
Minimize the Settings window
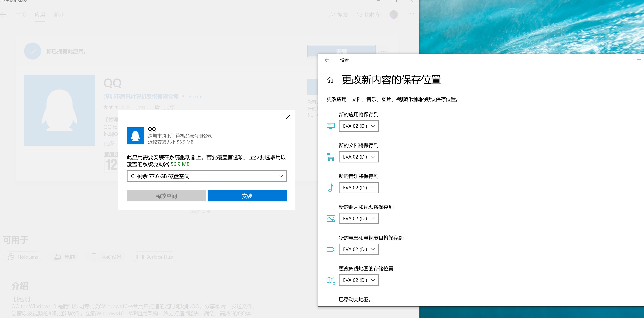tap(639, 60)
